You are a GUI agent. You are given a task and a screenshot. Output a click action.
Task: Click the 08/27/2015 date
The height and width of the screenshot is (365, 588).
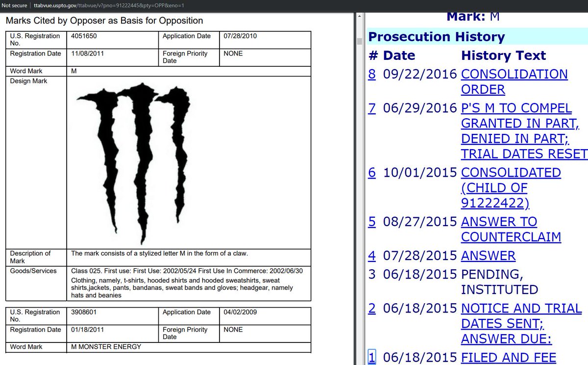coord(420,222)
